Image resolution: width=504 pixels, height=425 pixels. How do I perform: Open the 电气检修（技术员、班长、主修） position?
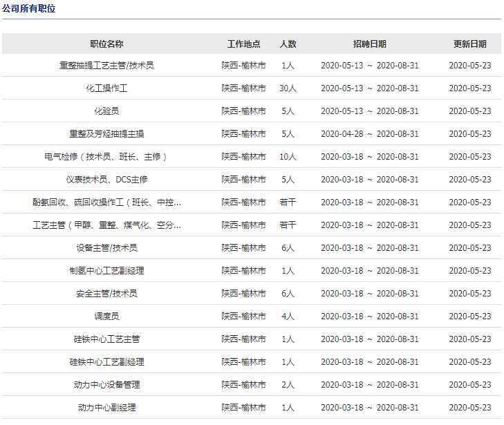[x=106, y=157]
